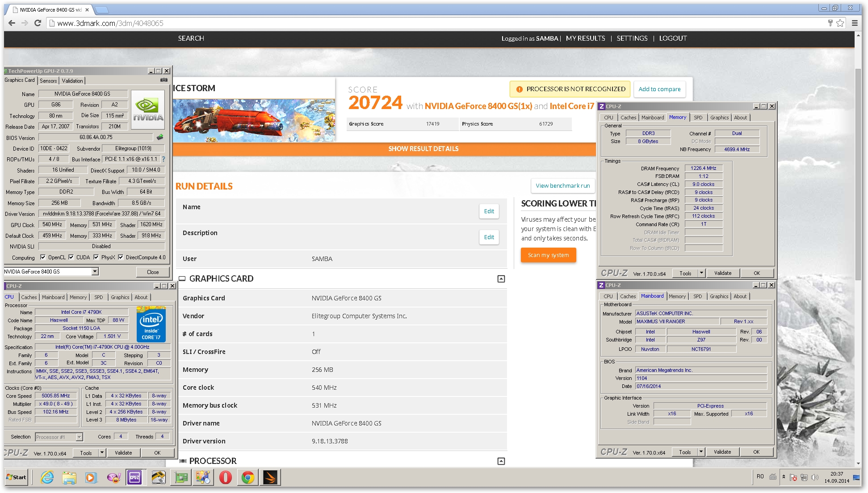This screenshot has width=868, height=493.
Task: Click the NVIDIA logo in GPU-Z
Action: point(147,110)
